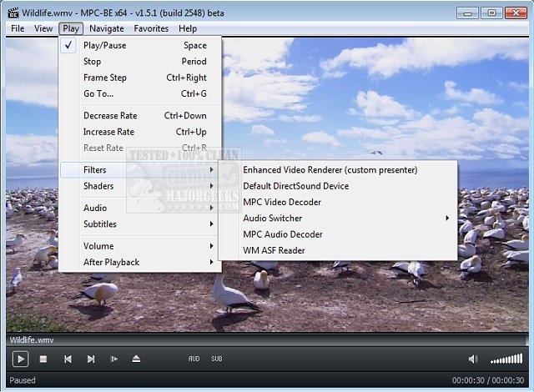Click the Wildlife.wmv file name label
Image resolution: width=534 pixels, height=392 pixels.
32,340
